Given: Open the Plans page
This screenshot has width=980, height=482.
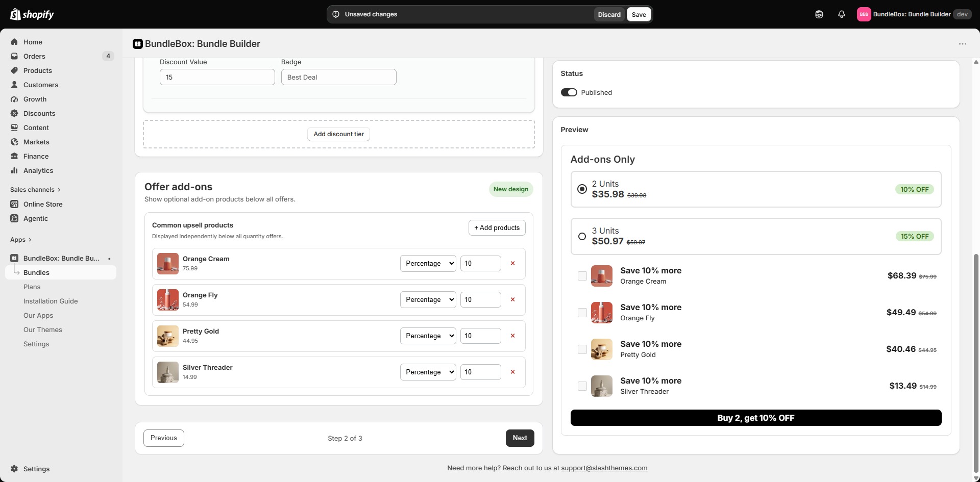Looking at the screenshot, I should click(32, 287).
